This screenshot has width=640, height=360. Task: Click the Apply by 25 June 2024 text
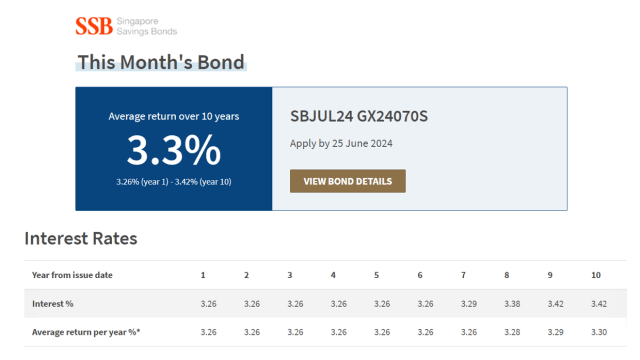click(x=341, y=143)
